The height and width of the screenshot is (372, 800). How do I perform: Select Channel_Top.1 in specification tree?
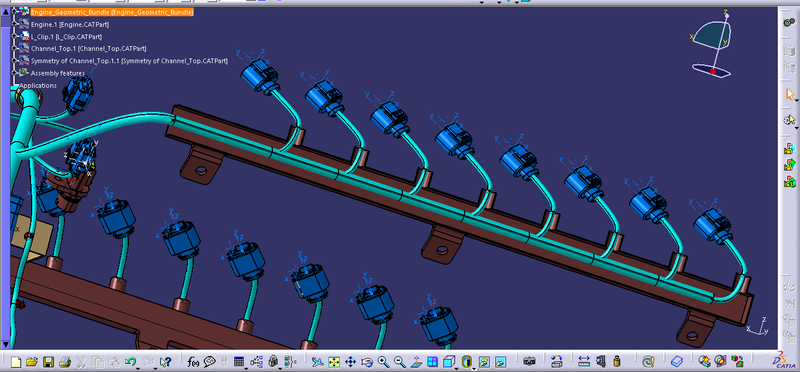point(89,48)
